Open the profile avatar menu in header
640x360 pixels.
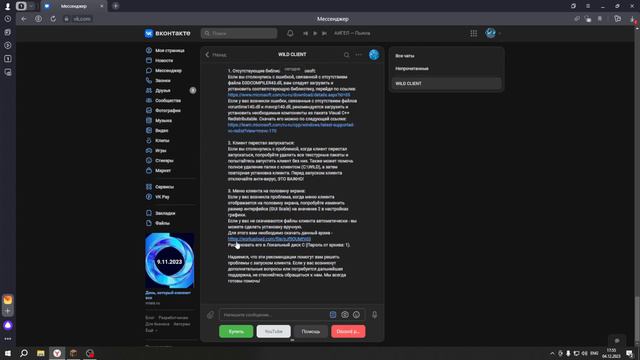coord(493,33)
